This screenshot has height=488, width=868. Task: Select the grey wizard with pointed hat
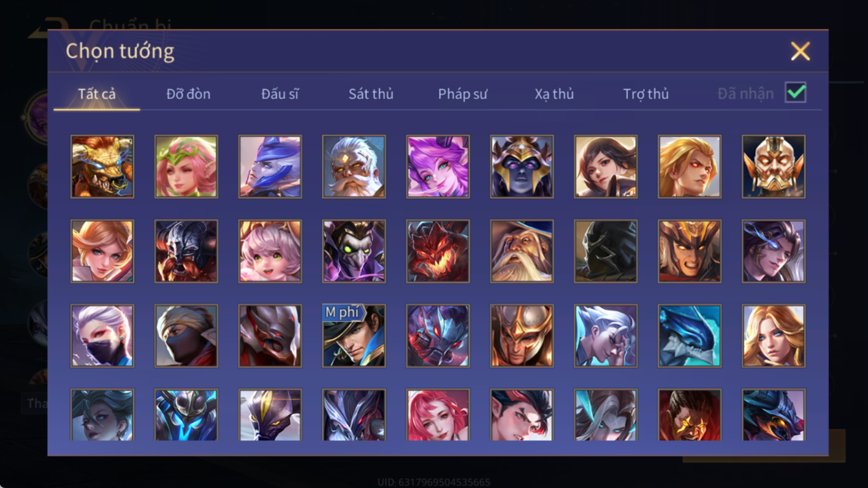click(x=522, y=251)
